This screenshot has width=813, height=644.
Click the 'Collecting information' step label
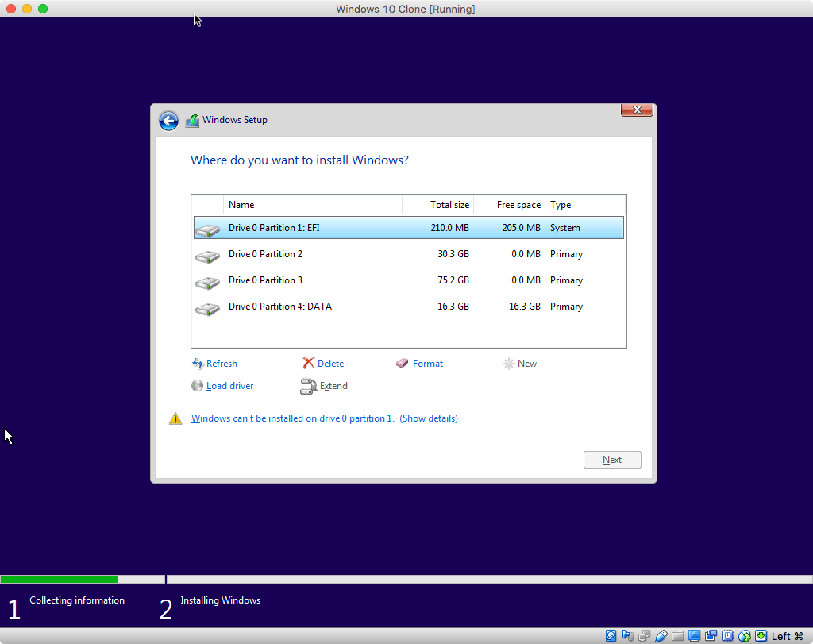pyautogui.click(x=77, y=600)
